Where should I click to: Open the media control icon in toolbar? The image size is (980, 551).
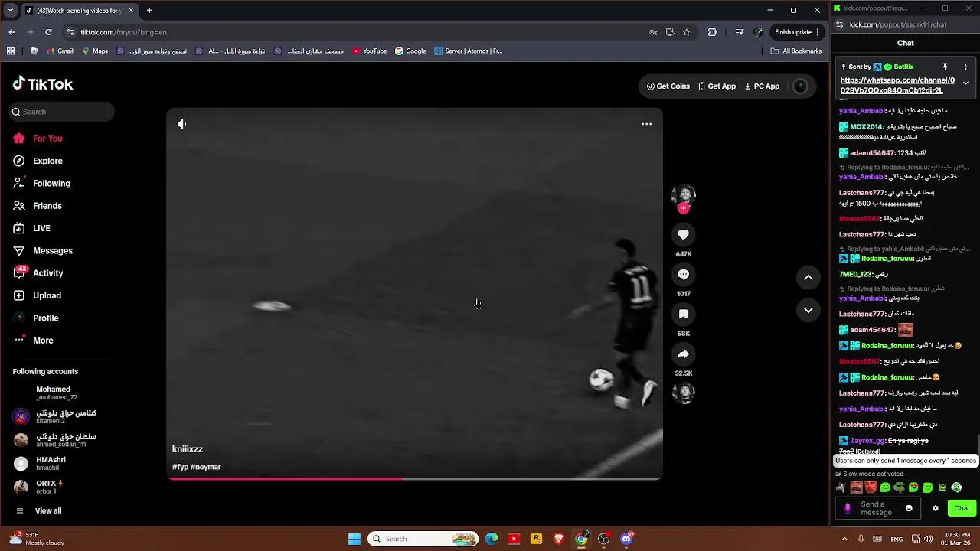[739, 32]
